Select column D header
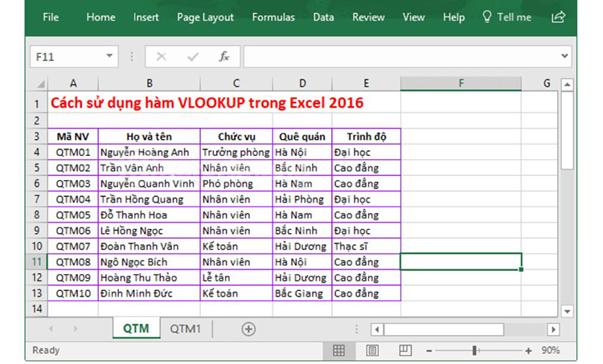Image resolution: width=603 pixels, height=364 pixels. (302, 84)
